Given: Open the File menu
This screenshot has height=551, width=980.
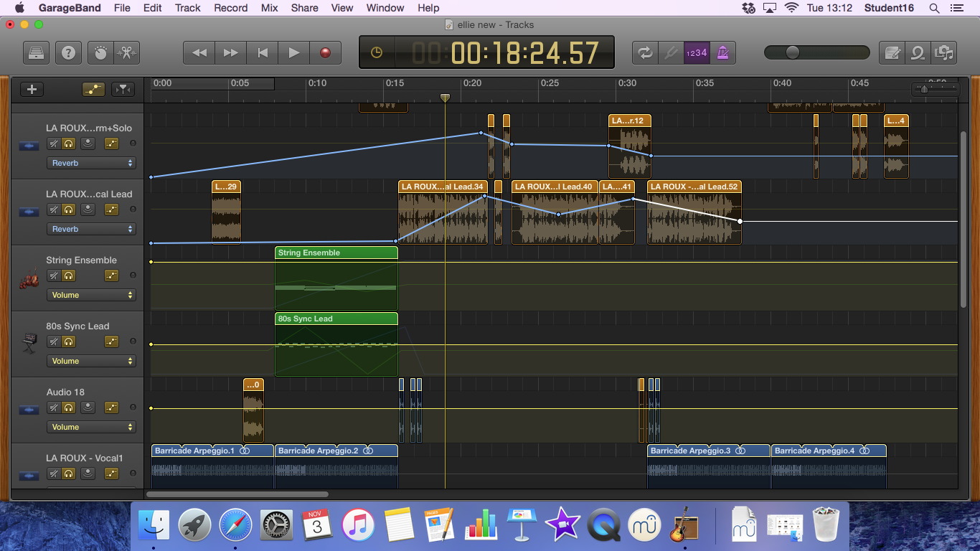Looking at the screenshot, I should [122, 8].
